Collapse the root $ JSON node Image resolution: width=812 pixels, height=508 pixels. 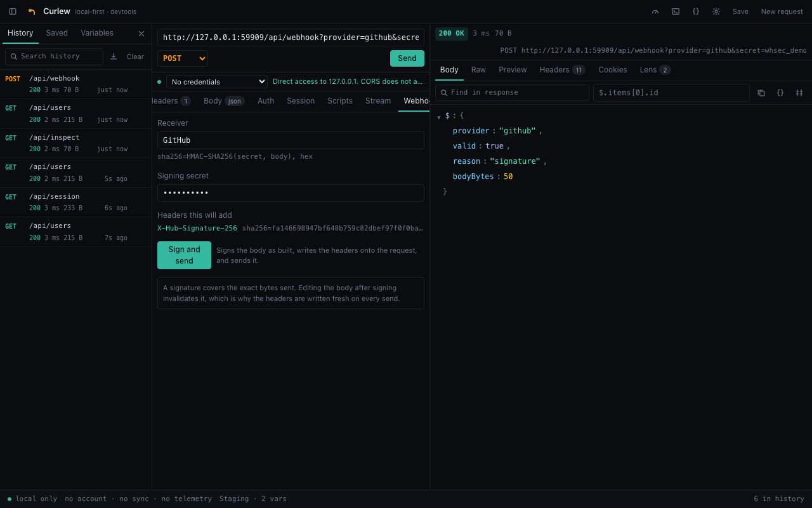point(439,116)
